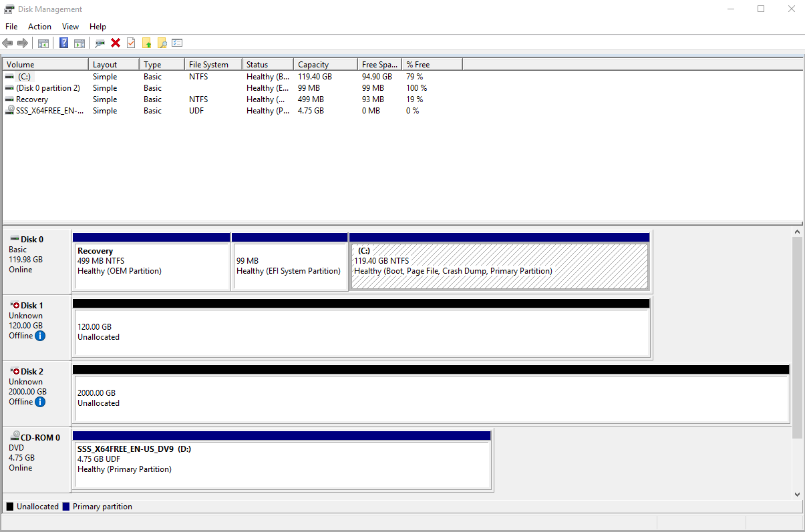Image resolution: width=805 pixels, height=532 pixels.
Task: Sort by the Type column header
Action: [x=162, y=65]
